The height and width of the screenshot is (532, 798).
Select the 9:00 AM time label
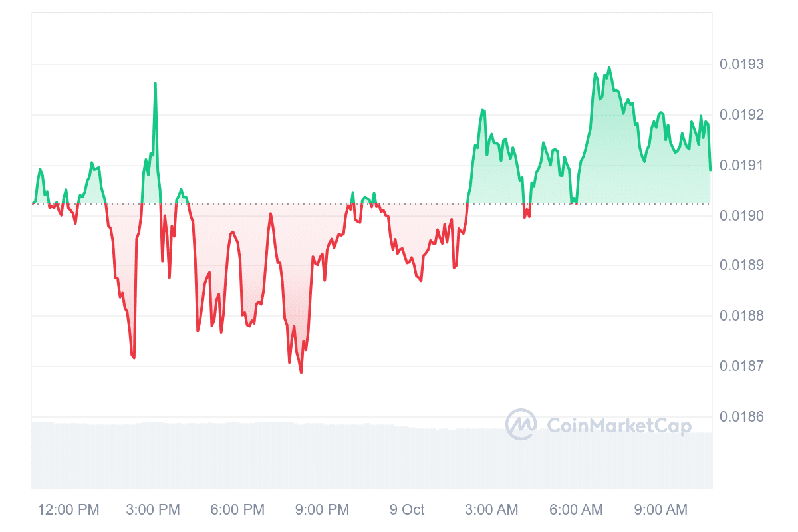pos(660,510)
